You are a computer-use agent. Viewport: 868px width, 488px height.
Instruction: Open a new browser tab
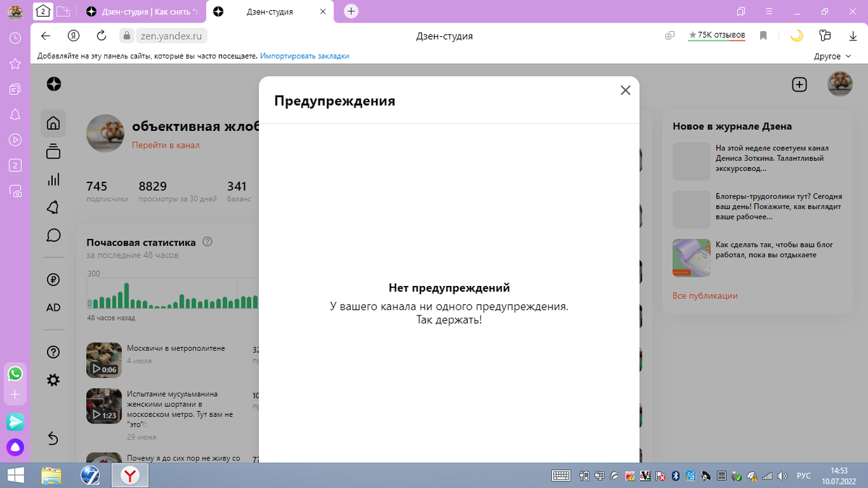click(x=351, y=12)
